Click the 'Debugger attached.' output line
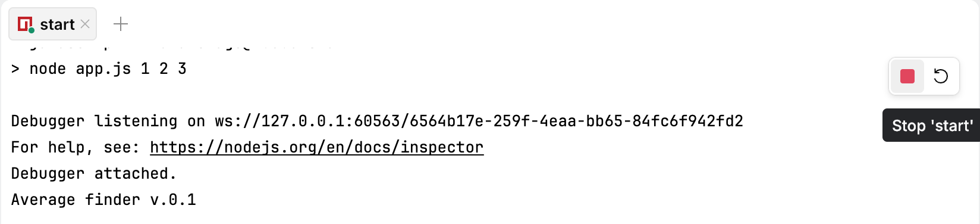Viewport: 980px width, 224px height. pyautogui.click(x=94, y=174)
